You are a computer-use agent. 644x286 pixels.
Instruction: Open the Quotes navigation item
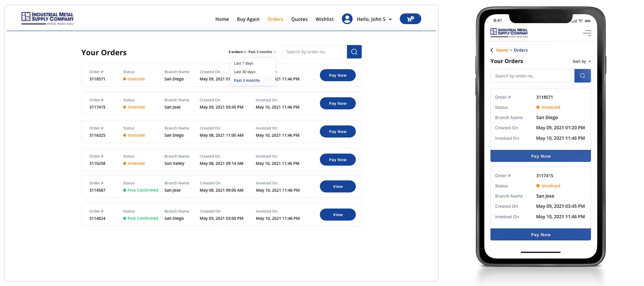(x=299, y=19)
